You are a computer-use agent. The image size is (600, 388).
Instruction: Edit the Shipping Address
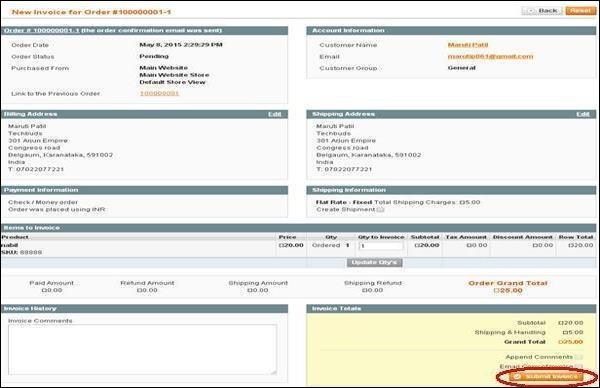583,114
